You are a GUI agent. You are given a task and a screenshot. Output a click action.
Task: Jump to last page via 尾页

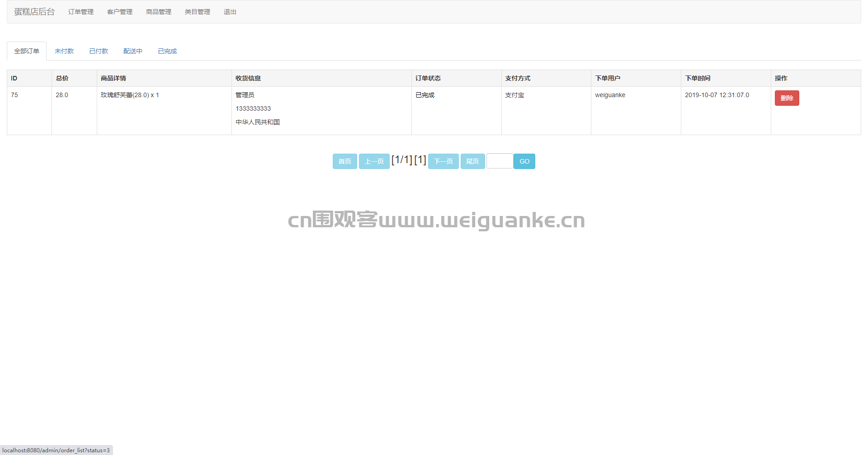tap(472, 161)
